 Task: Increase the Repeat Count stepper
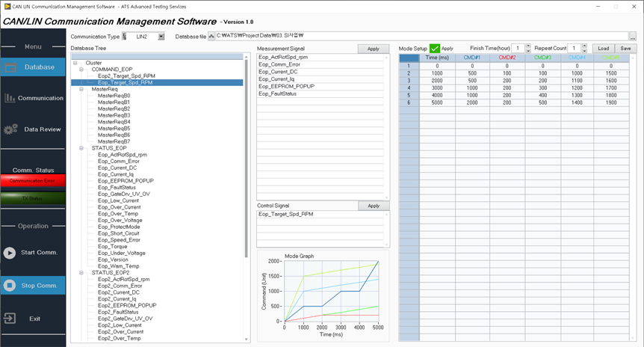tap(584, 46)
